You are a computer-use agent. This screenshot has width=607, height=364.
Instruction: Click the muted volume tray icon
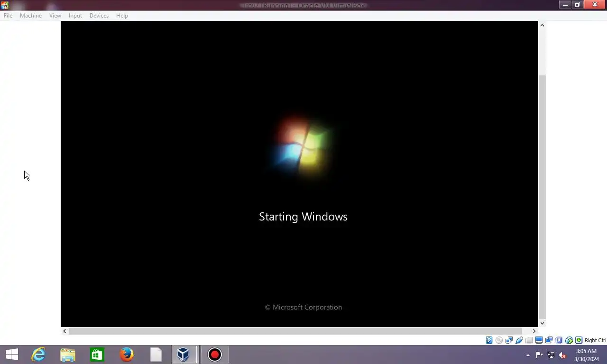563,355
